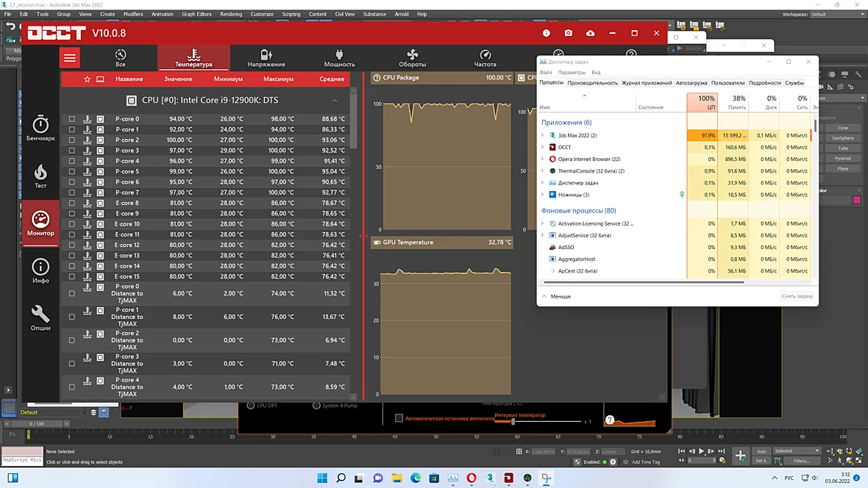The height and width of the screenshot is (488, 868).
Task: Check the P-core 2 checkbox
Action: (72, 140)
